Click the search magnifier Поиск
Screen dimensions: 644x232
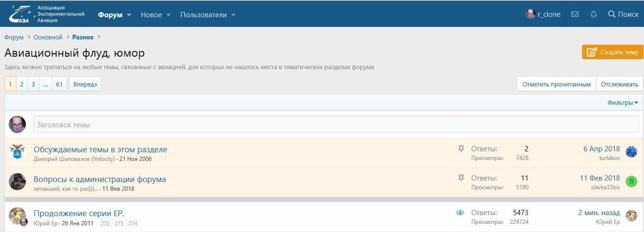click(x=623, y=14)
